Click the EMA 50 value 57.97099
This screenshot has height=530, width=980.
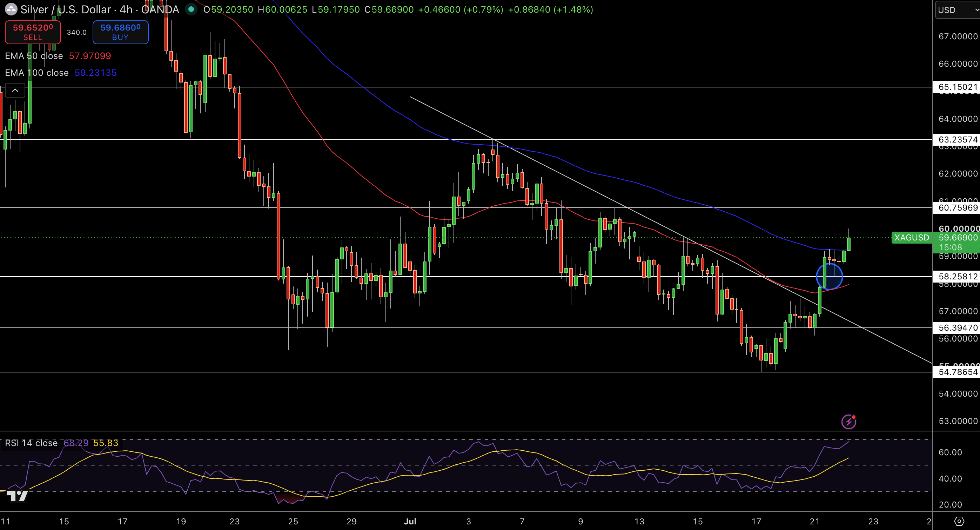pyautogui.click(x=90, y=56)
